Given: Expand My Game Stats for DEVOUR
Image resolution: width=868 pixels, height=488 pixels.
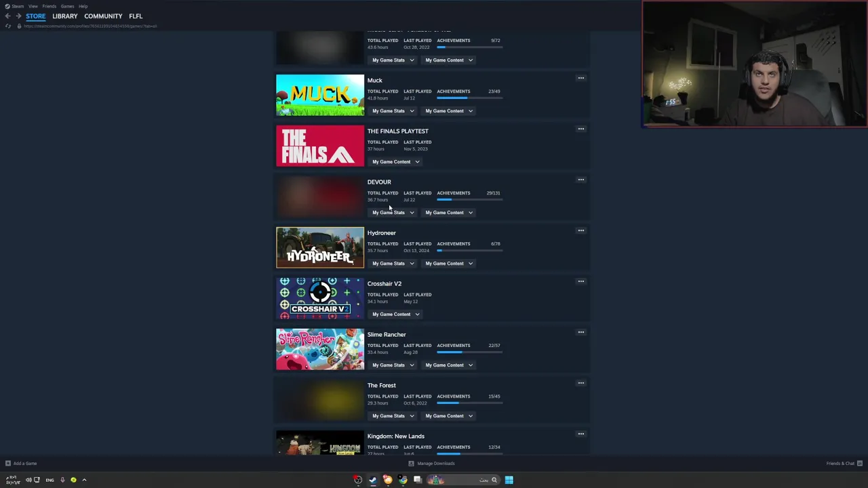Looking at the screenshot, I should point(393,213).
